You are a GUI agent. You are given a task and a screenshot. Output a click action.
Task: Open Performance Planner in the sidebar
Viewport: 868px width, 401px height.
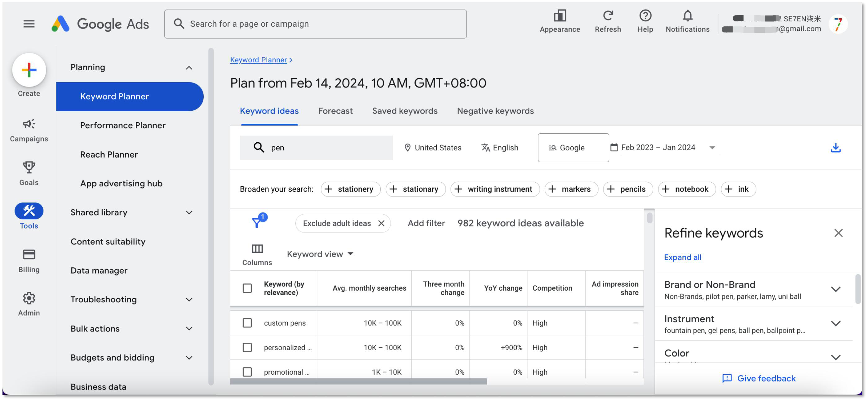(123, 125)
